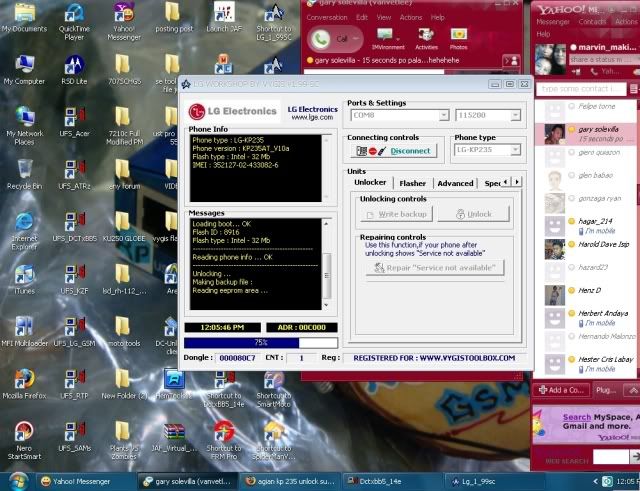Switch to the Advanced tab
The height and width of the screenshot is (491, 640).
pos(455,183)
